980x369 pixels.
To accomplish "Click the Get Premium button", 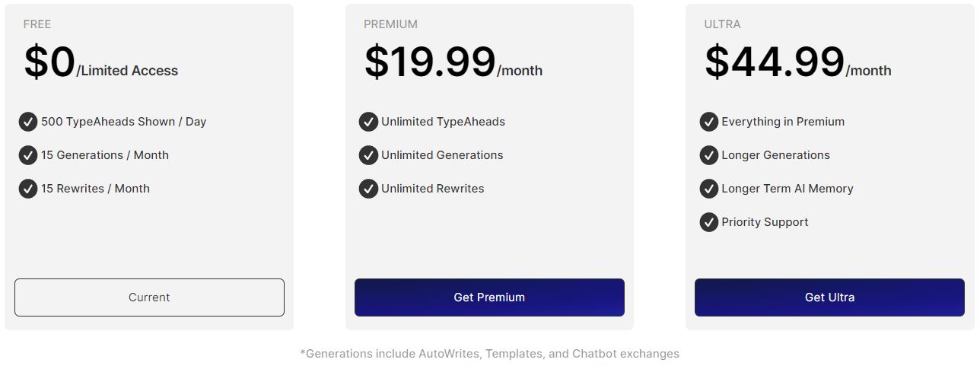I will coord(489,297).
